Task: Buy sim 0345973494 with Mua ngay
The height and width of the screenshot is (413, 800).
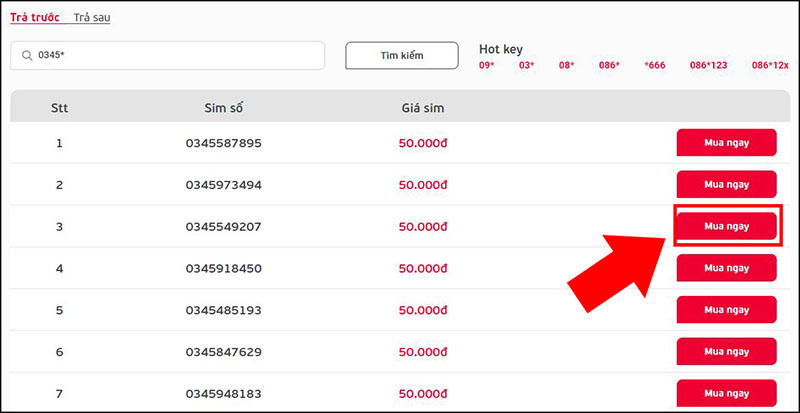Action: (x=726, y=185)
